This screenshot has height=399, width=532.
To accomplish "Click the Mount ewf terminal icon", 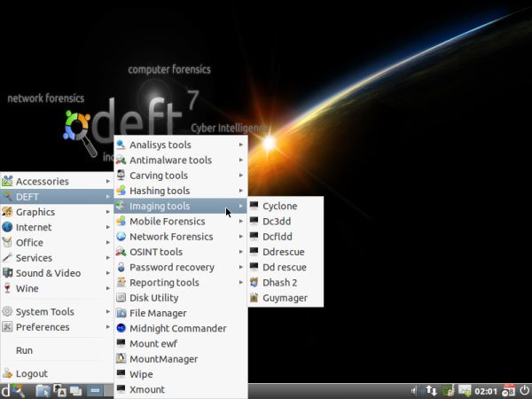I will [121, 343].
